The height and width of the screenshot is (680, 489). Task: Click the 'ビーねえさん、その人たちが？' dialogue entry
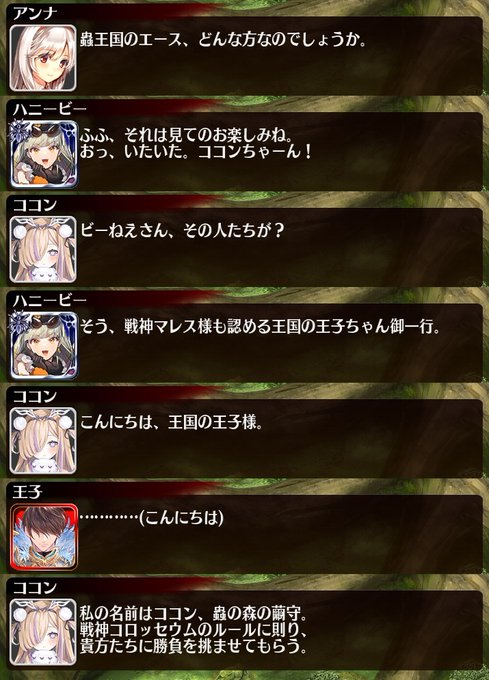pos(182,231)
